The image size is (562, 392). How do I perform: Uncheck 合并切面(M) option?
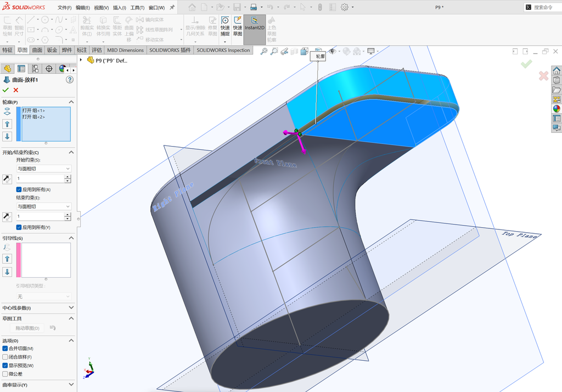pos(5,348)
